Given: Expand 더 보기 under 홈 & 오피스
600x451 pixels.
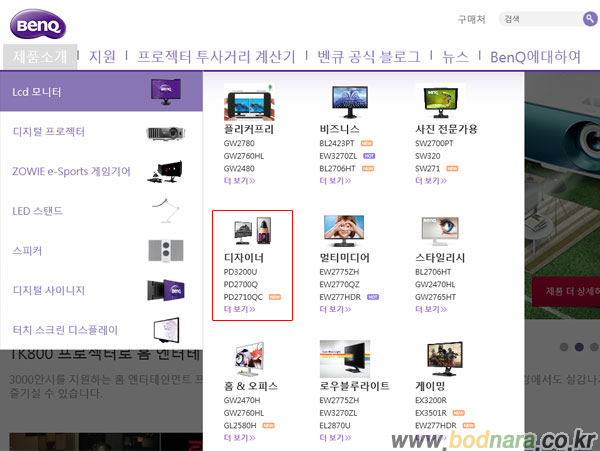Looking at the screenshot, I should pos(240,438).
